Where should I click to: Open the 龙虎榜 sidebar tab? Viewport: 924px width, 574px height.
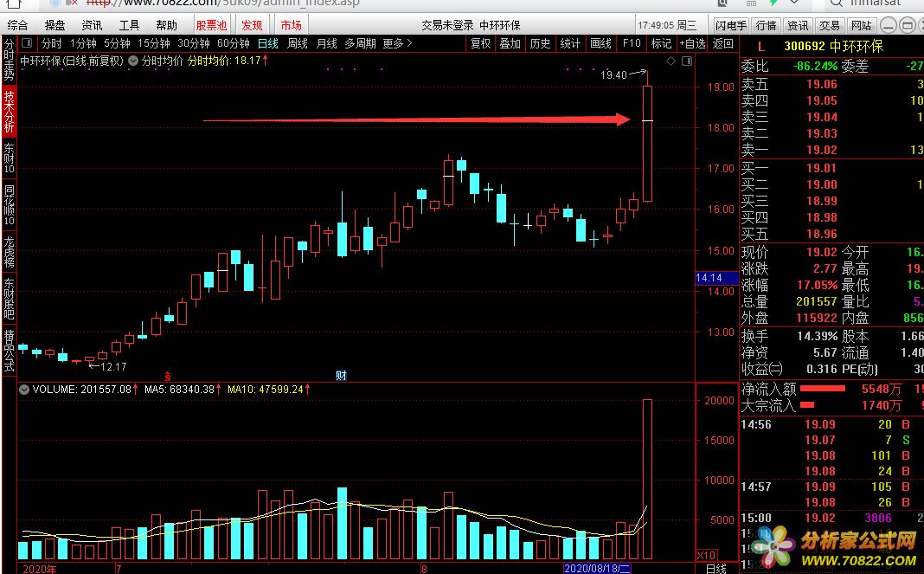click(9, 253)
